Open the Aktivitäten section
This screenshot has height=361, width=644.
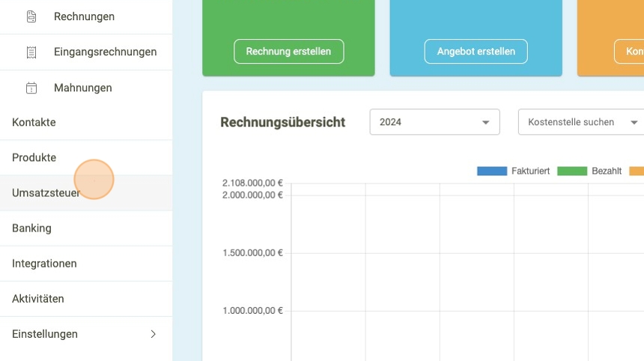tap(86, 299)
